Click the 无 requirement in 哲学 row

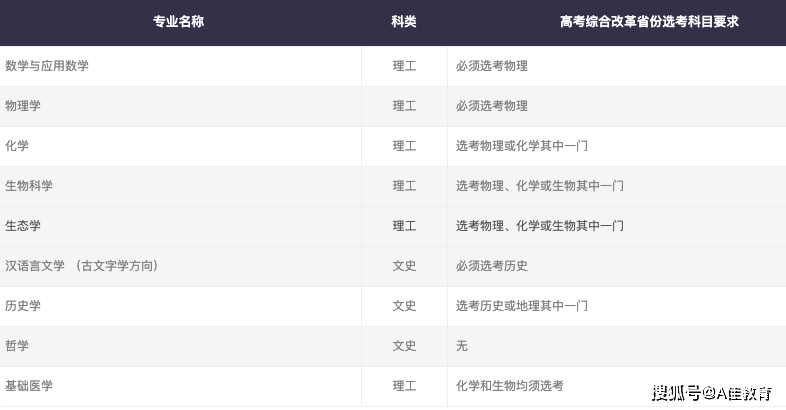coord(462,346)
